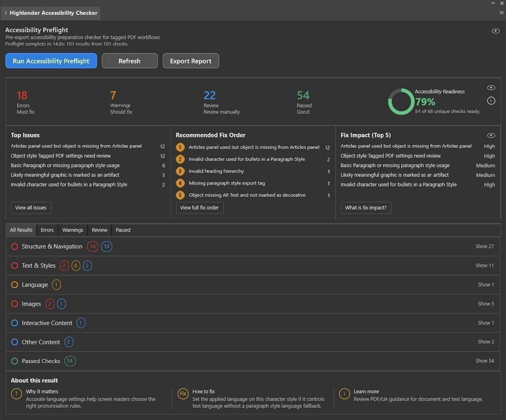Viewport: 506px width, 420px height.
Task: Click the step 5 orange circle in Recommended Fix Order
Action: pyautogui.click(x=180, y=195)
